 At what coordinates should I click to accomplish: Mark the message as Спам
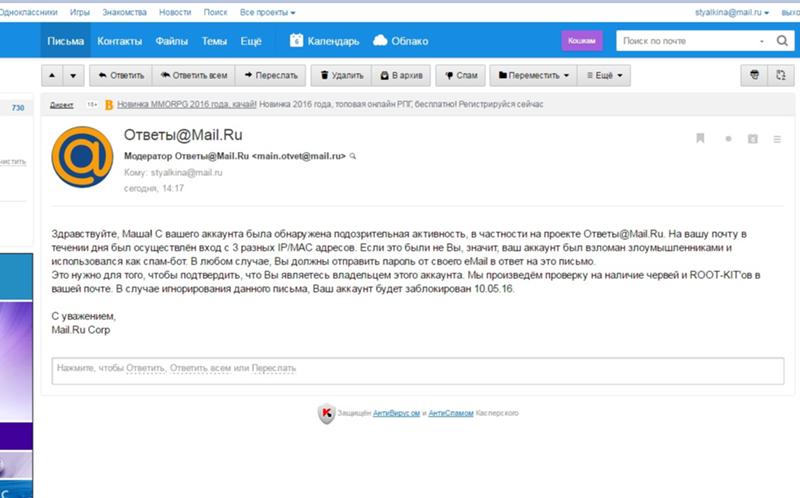[461, 76]
